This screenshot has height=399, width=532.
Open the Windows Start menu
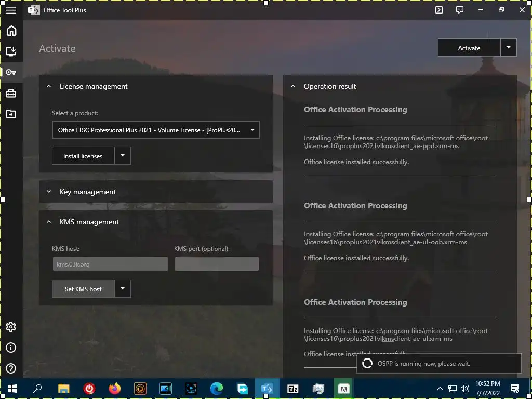(x=12, y=389)
